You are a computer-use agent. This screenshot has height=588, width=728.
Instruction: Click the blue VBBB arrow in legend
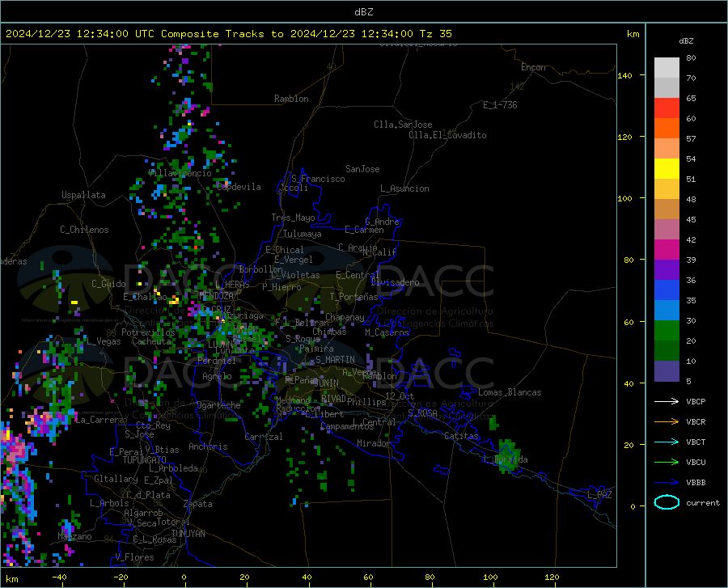point(667,483)
